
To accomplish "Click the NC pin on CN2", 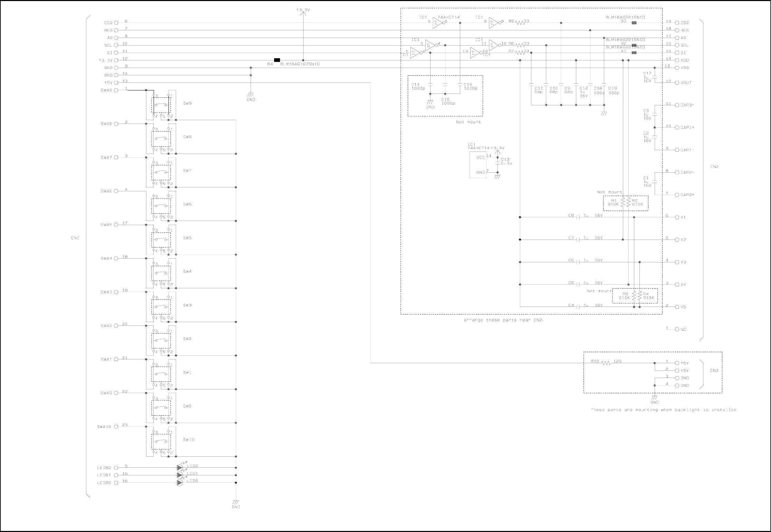I will point(677,329).
